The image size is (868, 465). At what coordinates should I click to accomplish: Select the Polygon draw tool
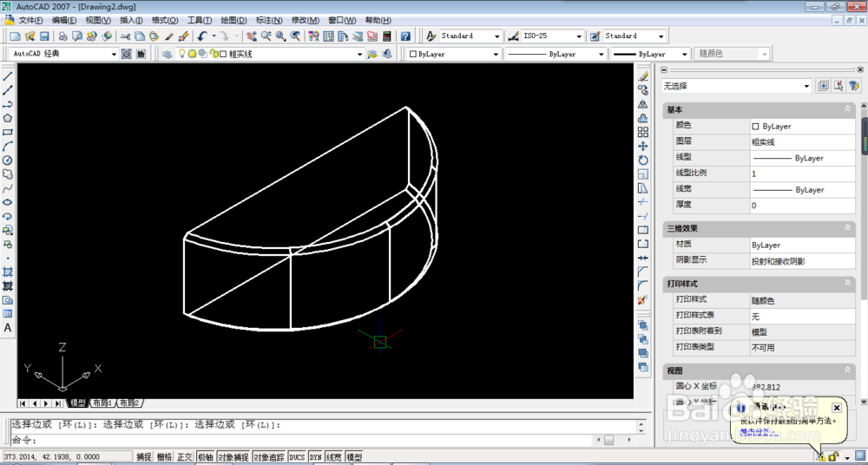point(8,118)
